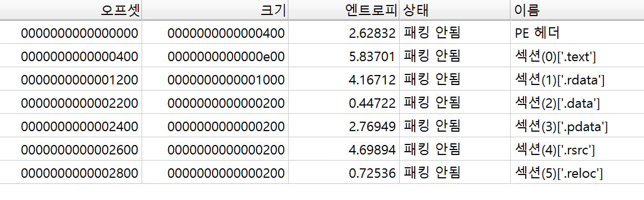Click offset value 0000000000000000

pos(79,33)
